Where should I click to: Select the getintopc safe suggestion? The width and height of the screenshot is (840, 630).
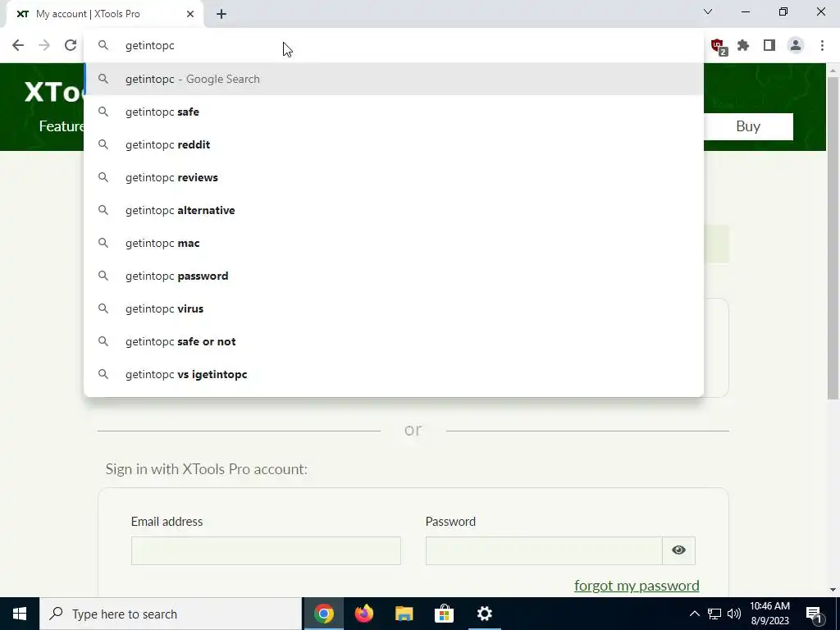pos(394,112)
